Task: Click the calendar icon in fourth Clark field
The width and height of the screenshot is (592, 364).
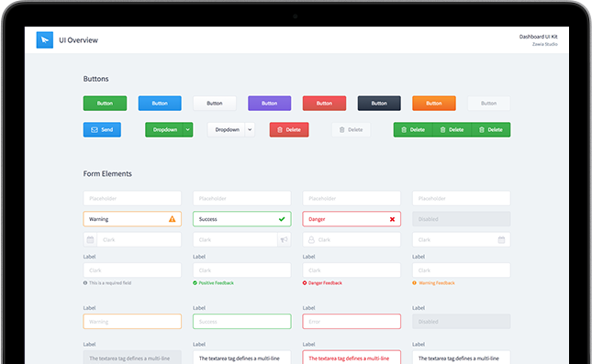Action: coord(501,239)
